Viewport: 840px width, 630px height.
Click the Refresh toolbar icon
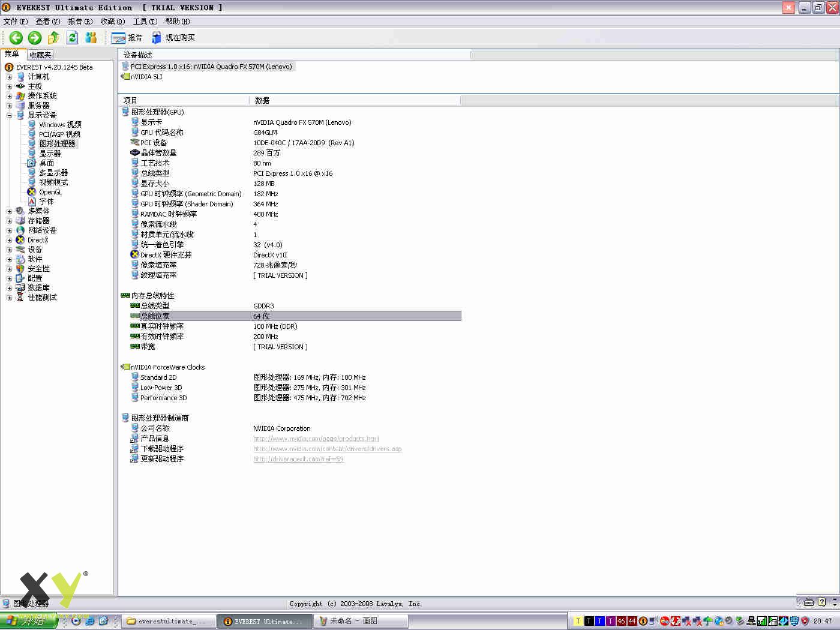click(73, 38)
